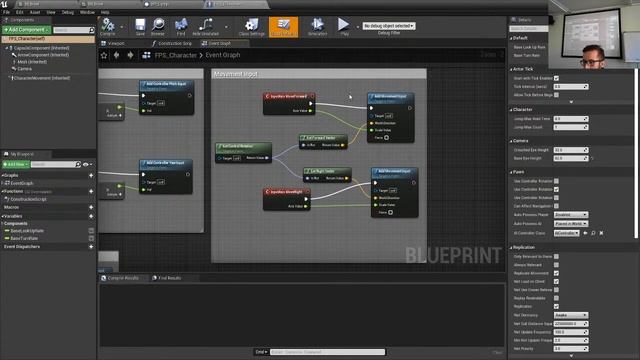The width and height of the screenshot is (640, 360).
Task: Add a macro with Macros plus
Action: [x=91, y=207]
